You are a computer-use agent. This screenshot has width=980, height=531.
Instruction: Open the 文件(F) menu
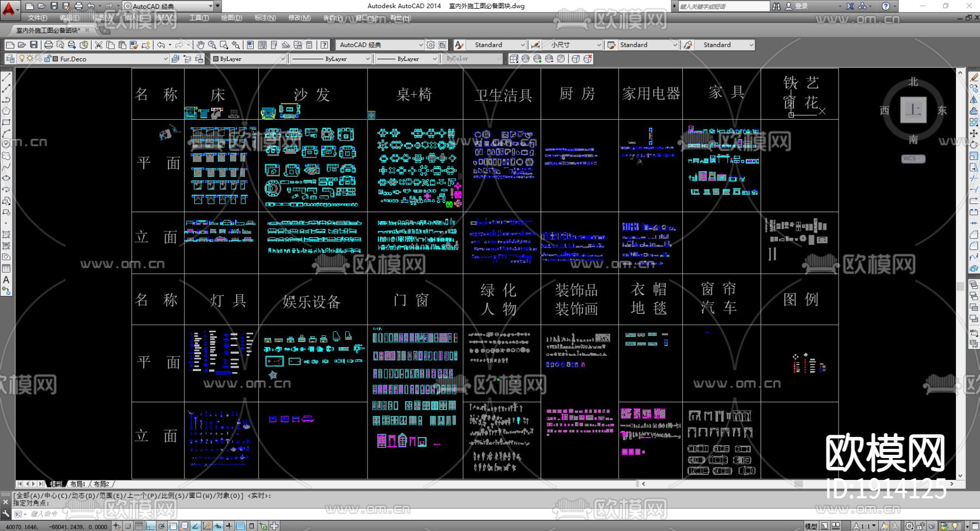tap(38, 18)
